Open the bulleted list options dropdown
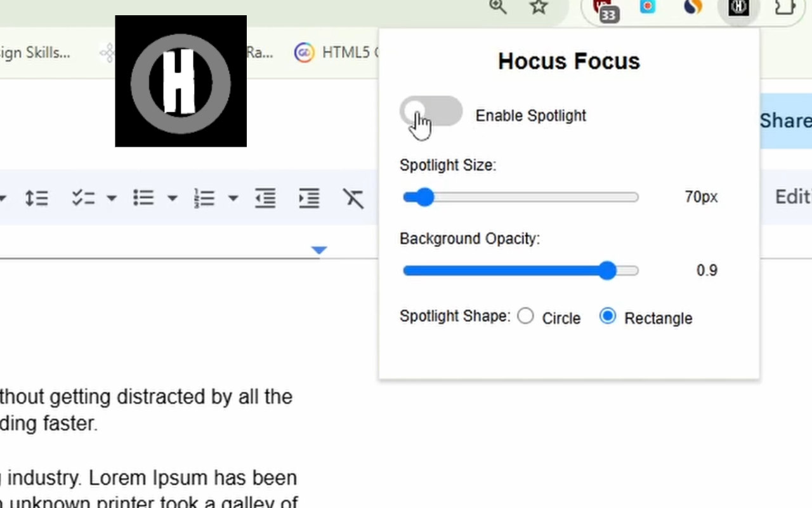 click(172, 199)
